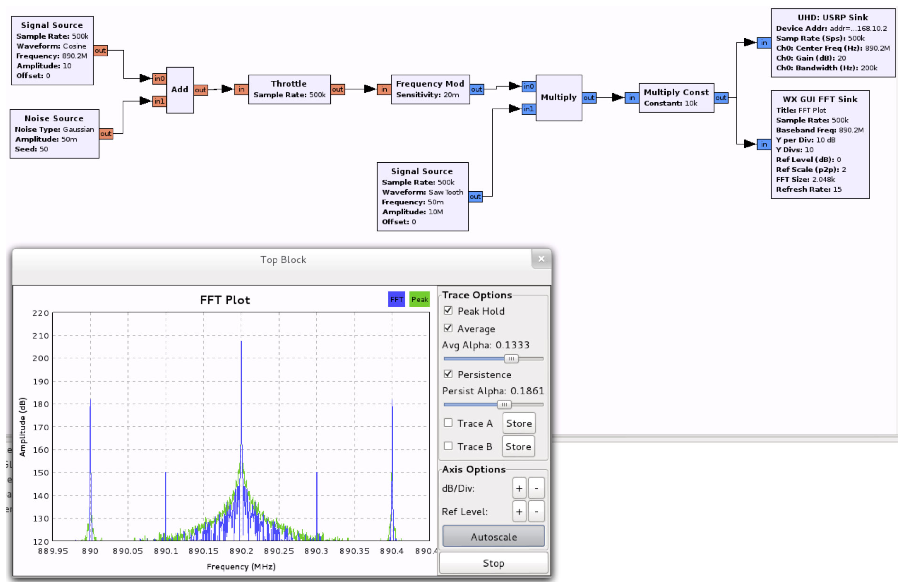Select the Throttle block
The image size is (904, 588).
coord(289,89)
